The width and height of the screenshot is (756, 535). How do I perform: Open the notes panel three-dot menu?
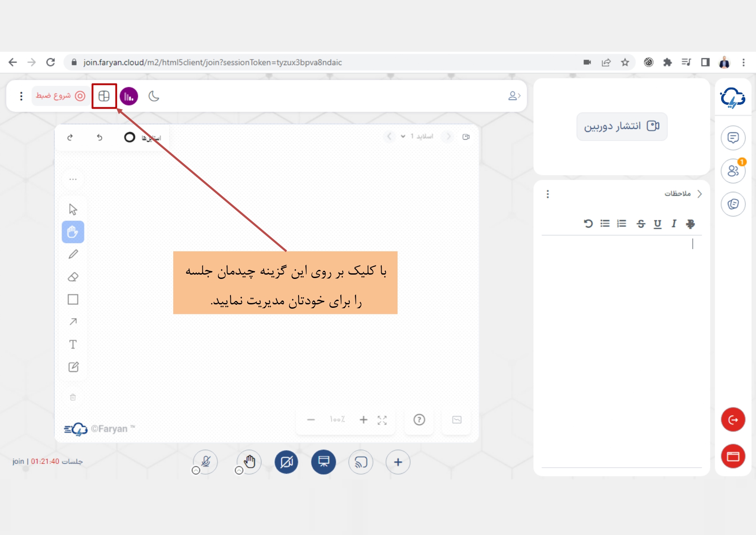(548, 194)
